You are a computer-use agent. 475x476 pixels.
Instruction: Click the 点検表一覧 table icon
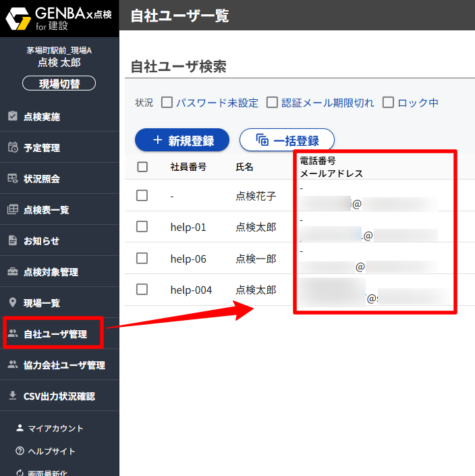tap(12, 210)
